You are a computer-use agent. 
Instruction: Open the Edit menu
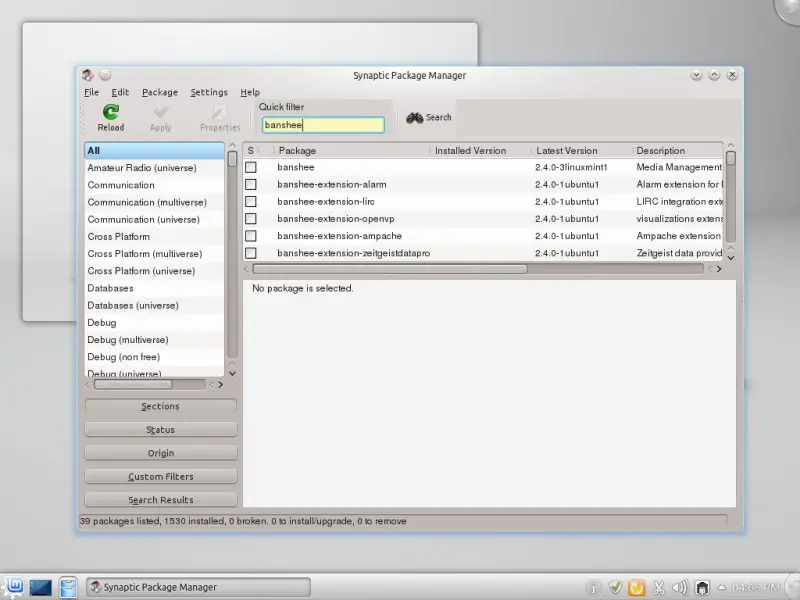tap(120, 92)
